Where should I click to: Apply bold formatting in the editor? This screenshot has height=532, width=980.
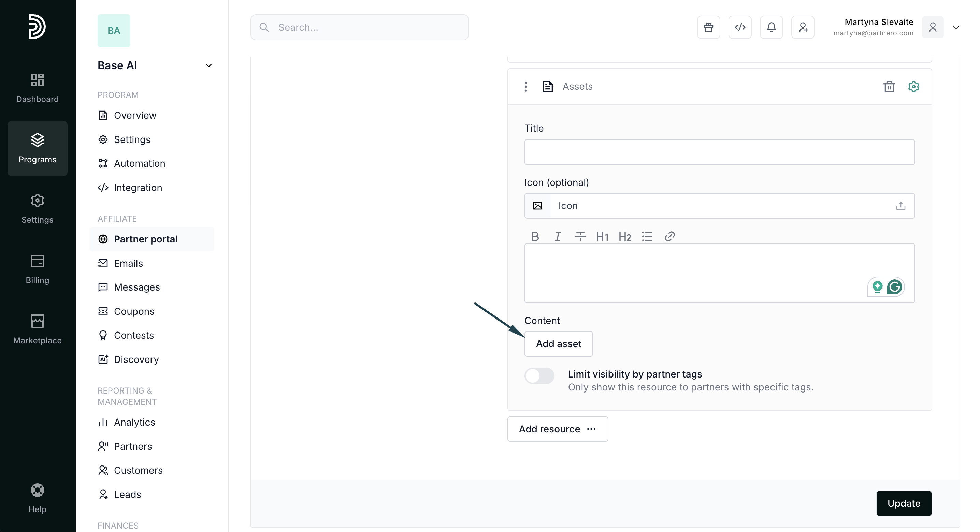point(535,237)
